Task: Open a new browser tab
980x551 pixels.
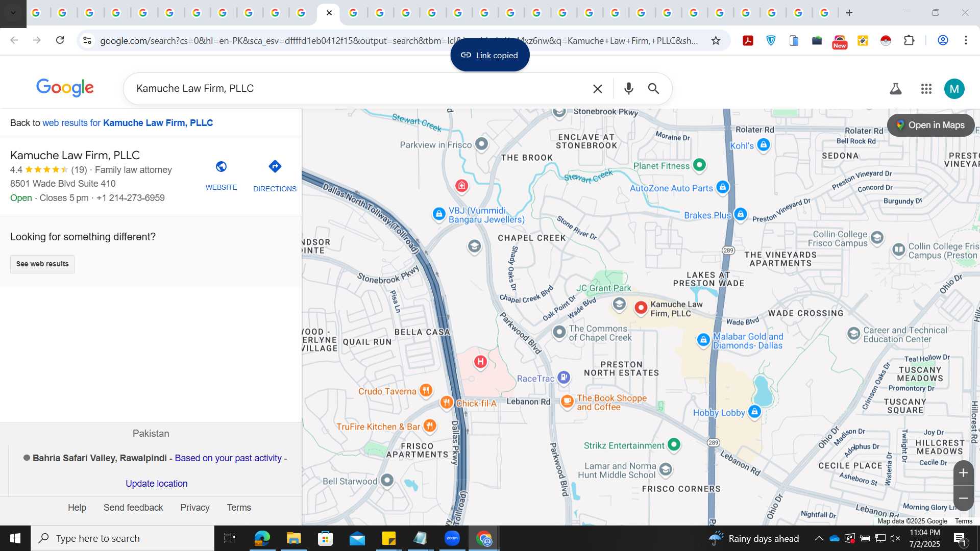Action: click(849, 13)
